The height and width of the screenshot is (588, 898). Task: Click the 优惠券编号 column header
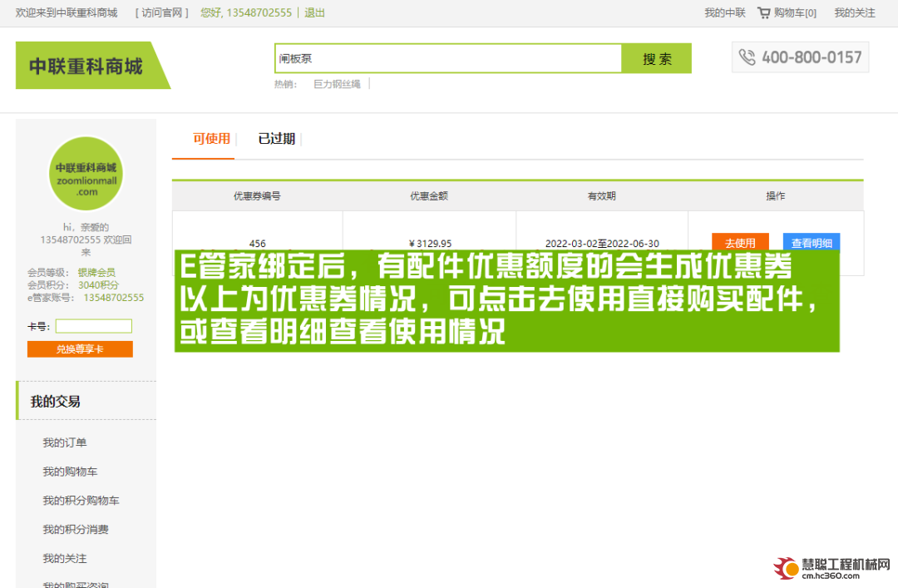(x=257, y=196)
